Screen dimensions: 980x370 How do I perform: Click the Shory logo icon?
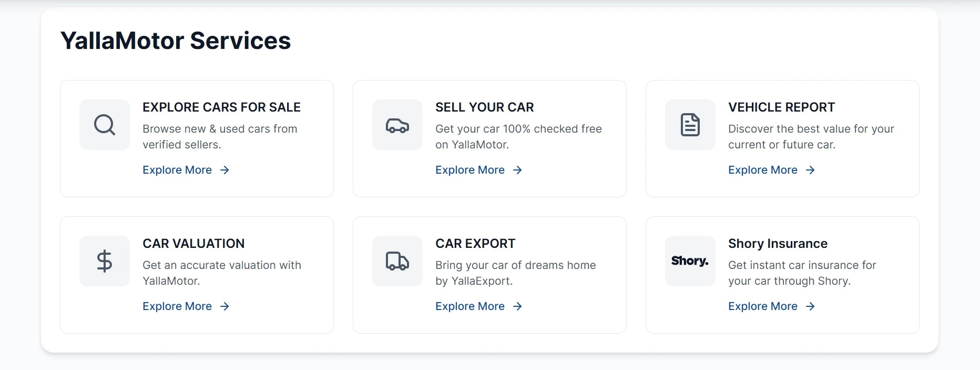pos(690,261)
